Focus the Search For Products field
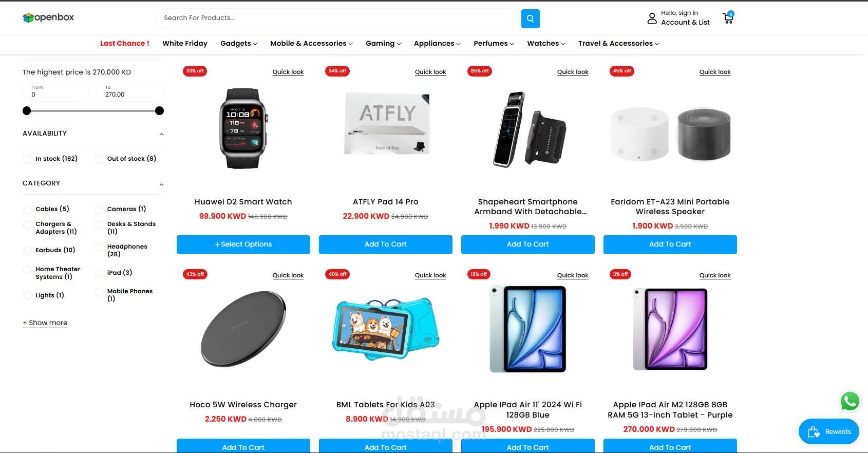Screen dimensions: 868x453 pyautogui.click(x=336, y=18)
